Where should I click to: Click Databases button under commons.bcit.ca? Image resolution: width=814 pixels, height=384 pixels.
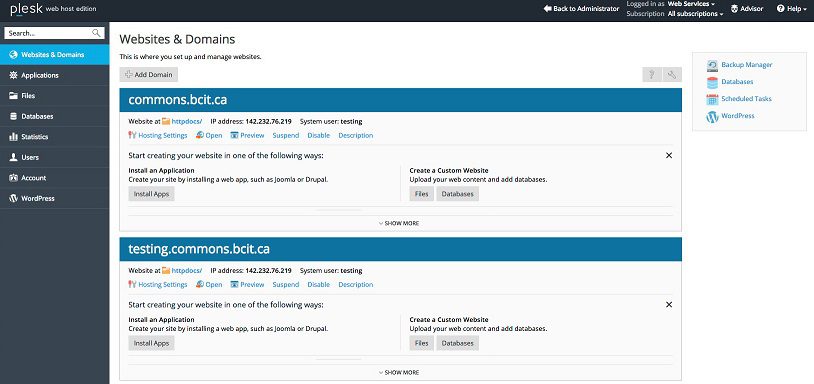[457, 194]
